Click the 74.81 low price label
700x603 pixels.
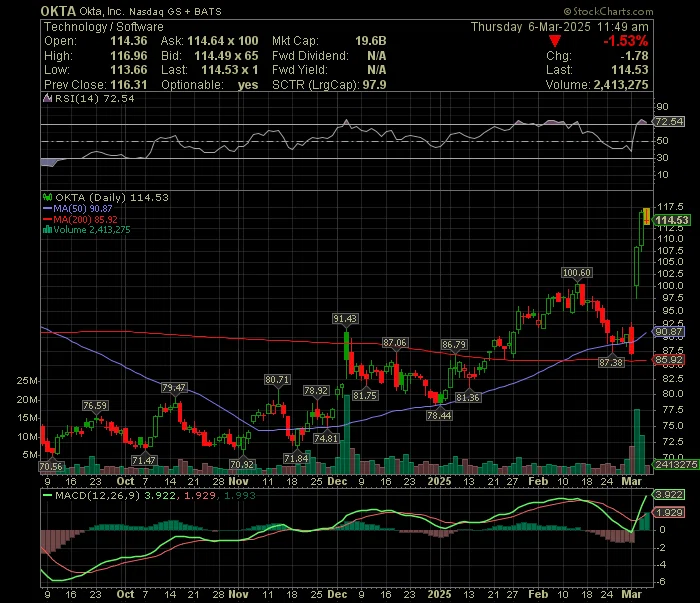pyautogui.click(x=326, y=438)
